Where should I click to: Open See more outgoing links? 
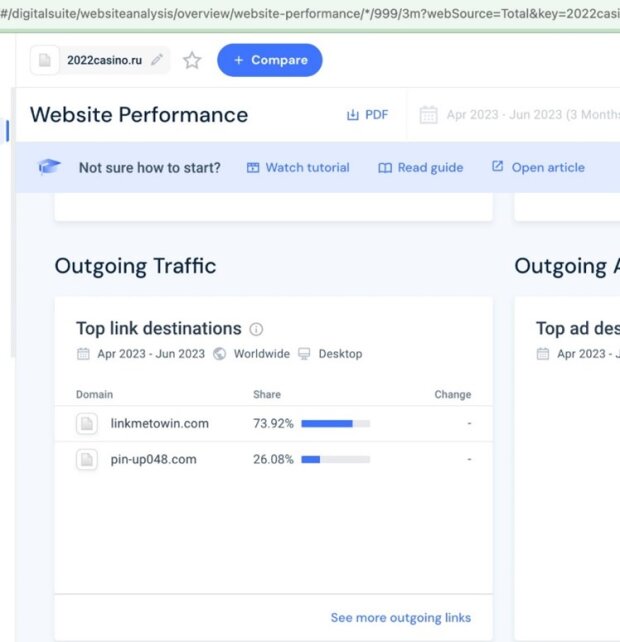(x=400, y=617)
